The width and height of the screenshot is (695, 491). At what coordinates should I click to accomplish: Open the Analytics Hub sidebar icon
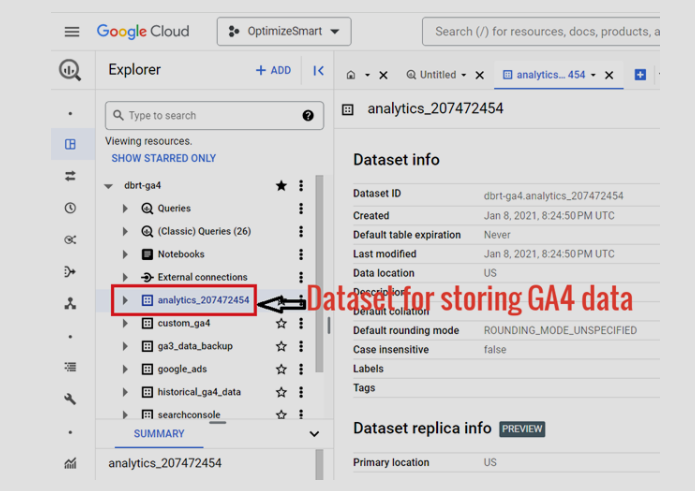tap(70, 240)
